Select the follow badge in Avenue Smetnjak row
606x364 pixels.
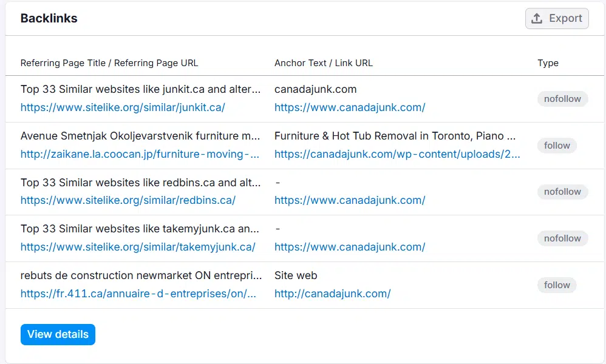pyautogui.click(x=557, y=146)
